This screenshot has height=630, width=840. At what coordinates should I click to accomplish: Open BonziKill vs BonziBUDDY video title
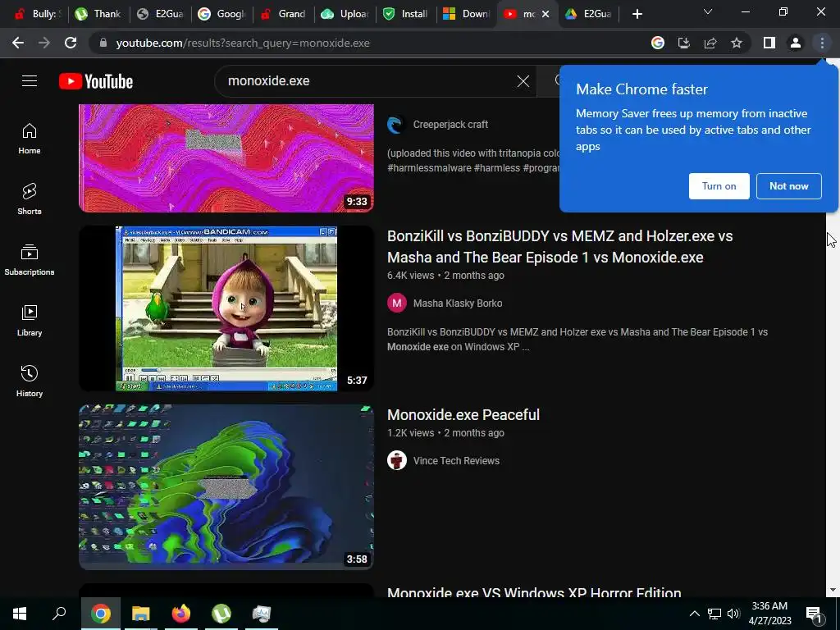click(559, 246)
